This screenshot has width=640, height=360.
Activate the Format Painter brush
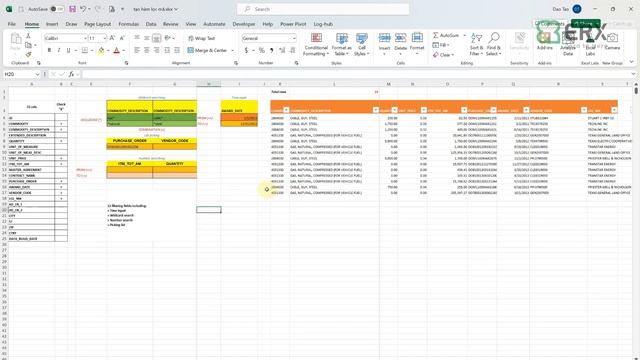[x=28, y=54]
